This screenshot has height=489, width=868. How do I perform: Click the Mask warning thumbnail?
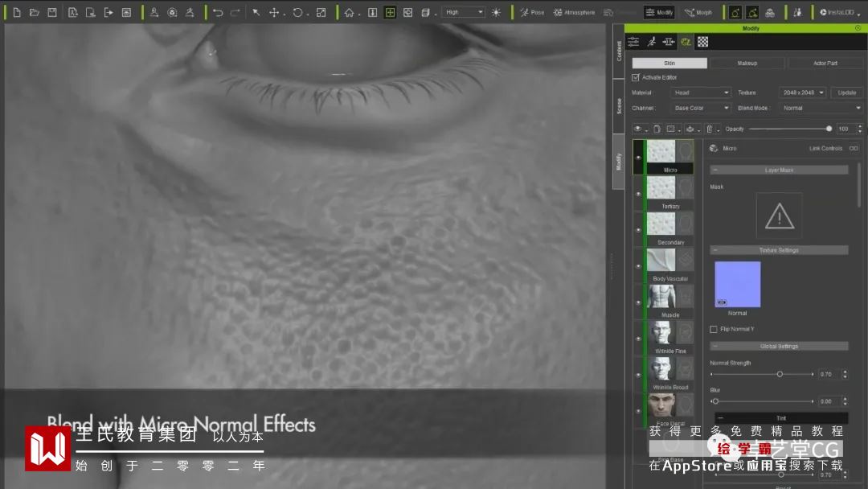[779, 216]
